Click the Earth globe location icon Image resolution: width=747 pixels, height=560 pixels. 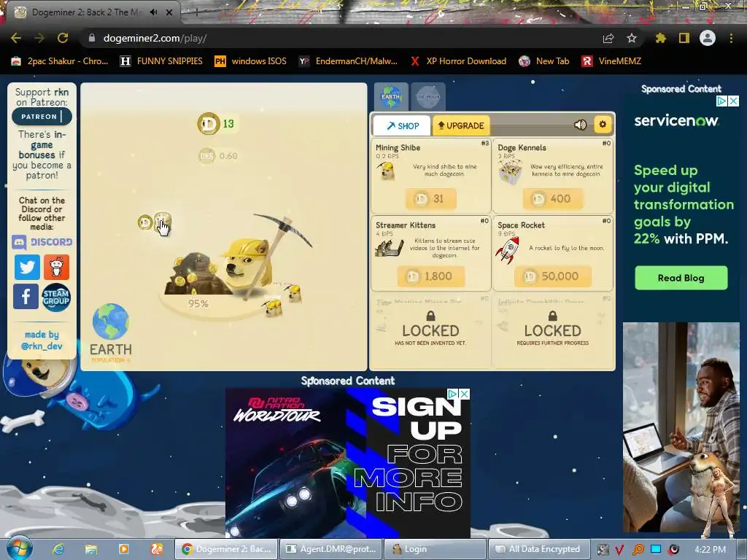click(111, 322)
